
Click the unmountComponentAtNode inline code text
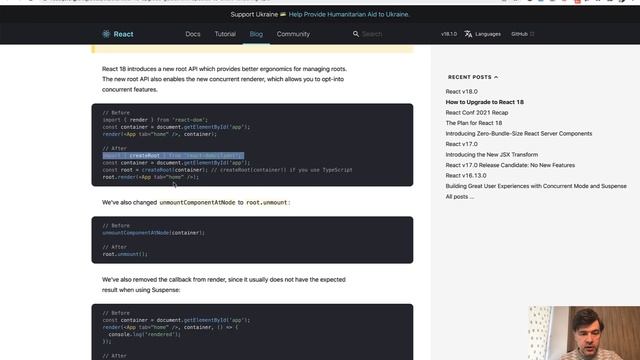coord(197,202)
